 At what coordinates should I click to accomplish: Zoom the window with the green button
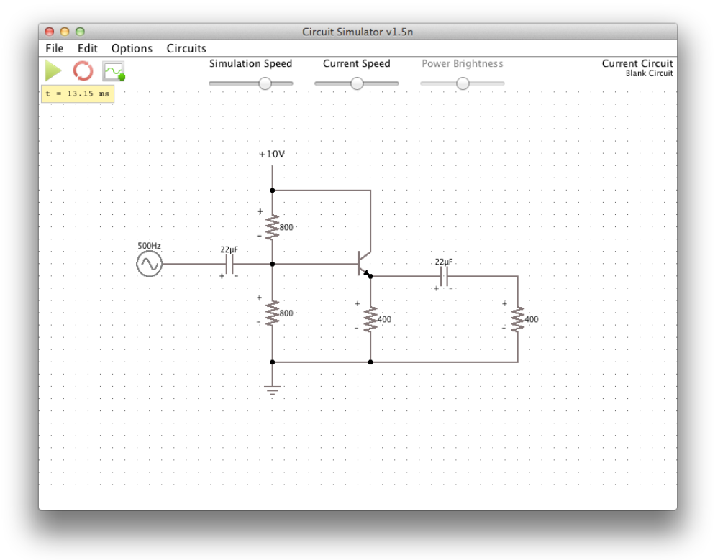80,32
